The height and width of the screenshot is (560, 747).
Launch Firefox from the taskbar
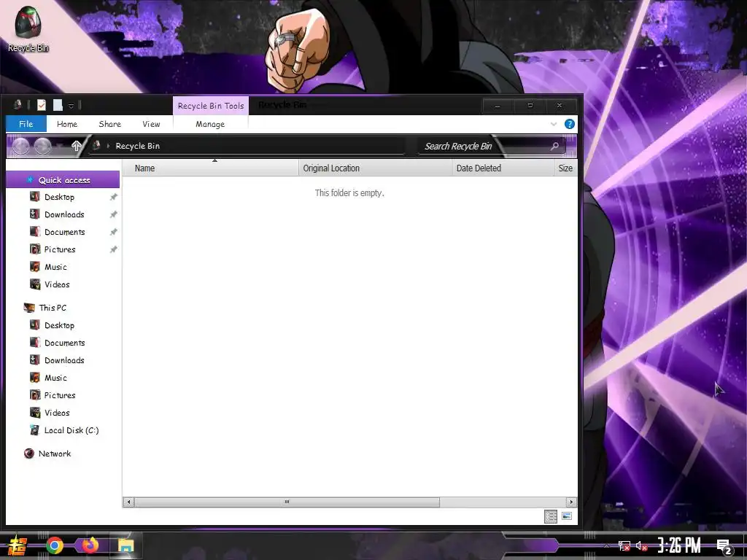click(x=90, y=545)
